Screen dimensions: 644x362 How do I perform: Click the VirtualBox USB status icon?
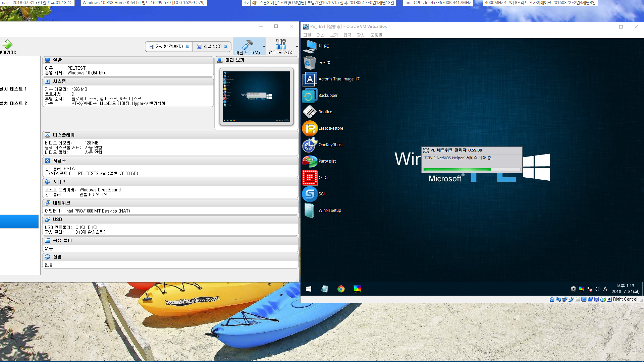(571, 299)
